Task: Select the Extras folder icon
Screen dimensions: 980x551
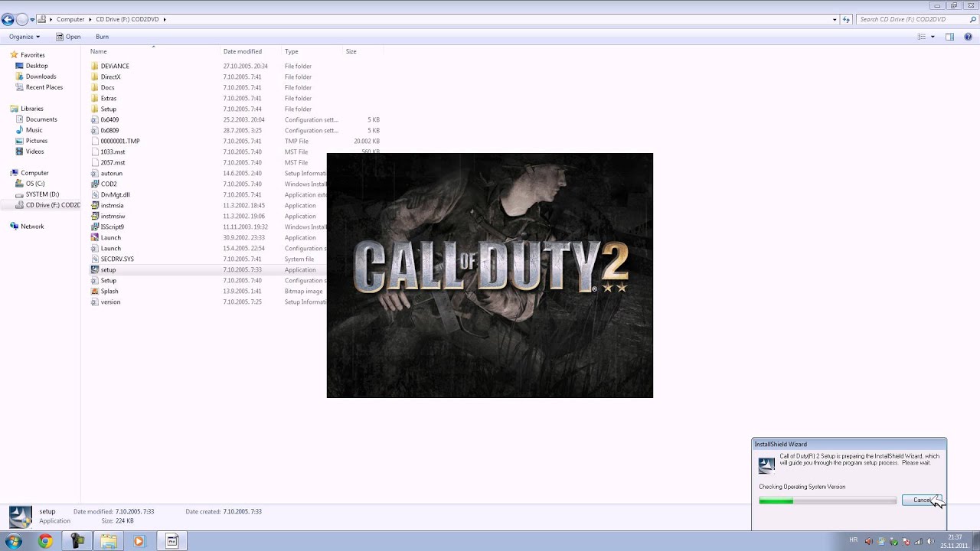Action: point(95,98)
